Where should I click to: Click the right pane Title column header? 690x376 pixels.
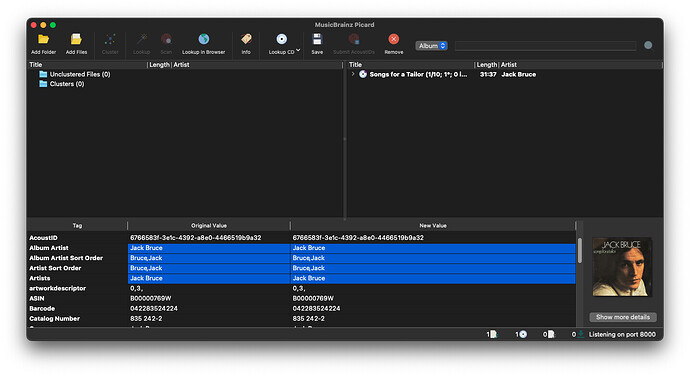point(411,65)
